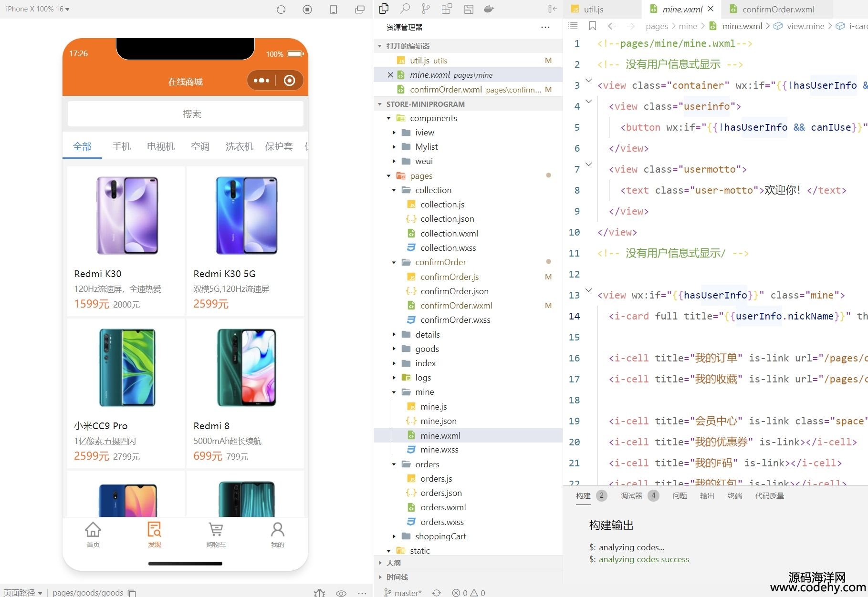868x597 pixels.
Task: Toggle the preview eye icon in status bar
Action: pos(341,593)
